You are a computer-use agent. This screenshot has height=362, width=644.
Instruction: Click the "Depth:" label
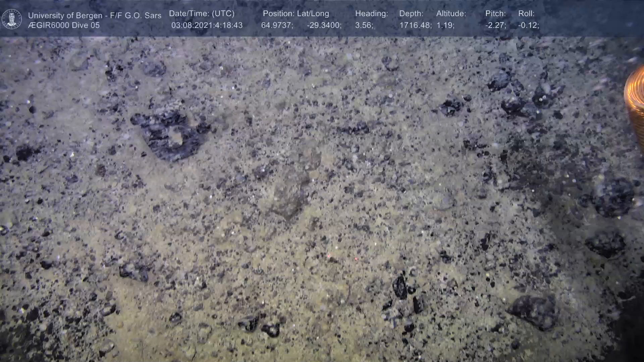pos(411,14)
